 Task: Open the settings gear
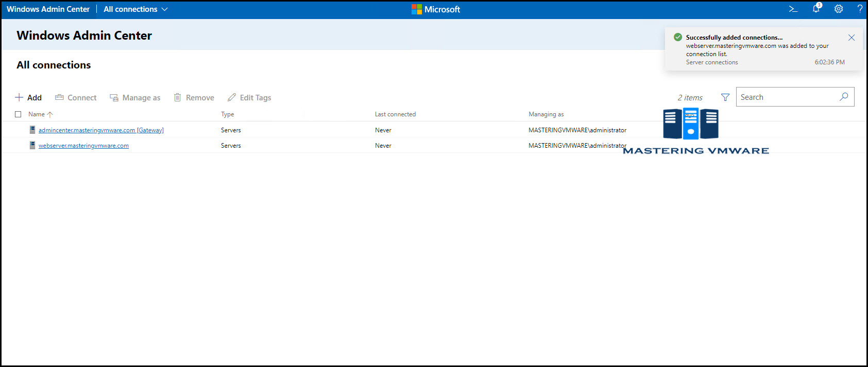839,9
